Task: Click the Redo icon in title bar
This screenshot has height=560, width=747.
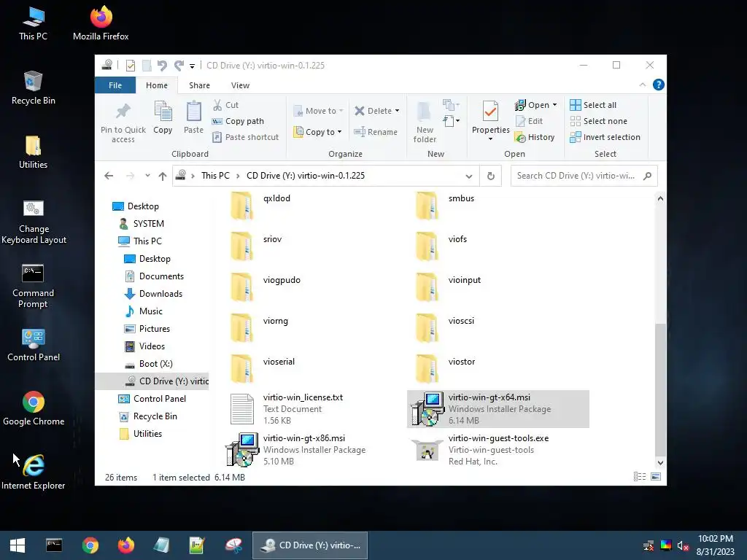Action: click(179, 65)
